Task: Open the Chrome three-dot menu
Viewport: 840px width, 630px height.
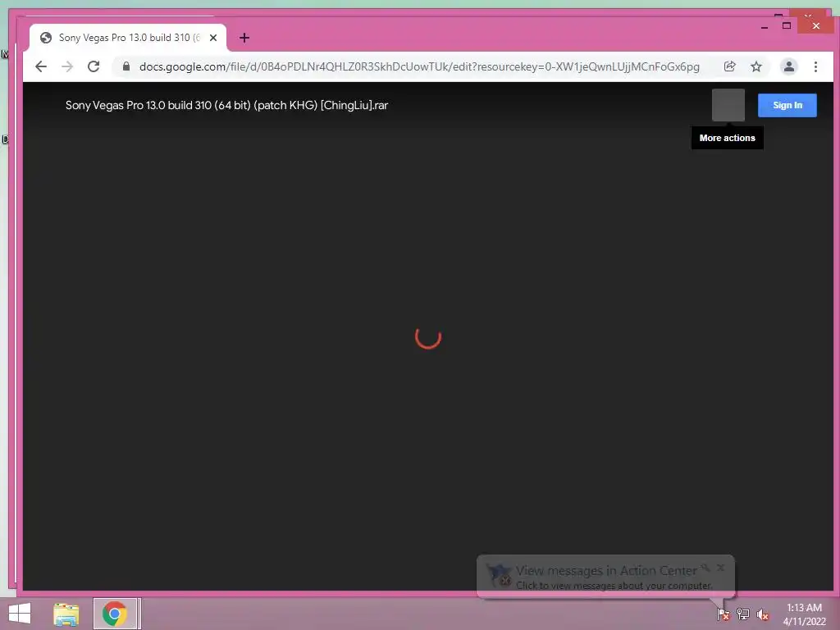Action: pos(815,66)
